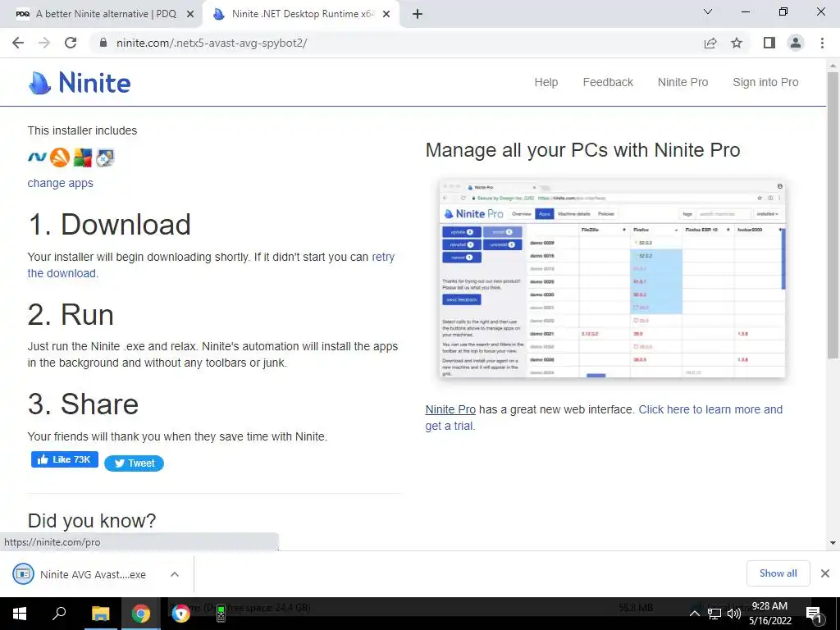Click the page vertical scrollbar thumb
Screen dimensions: 840x630
[x=833, y=214]
